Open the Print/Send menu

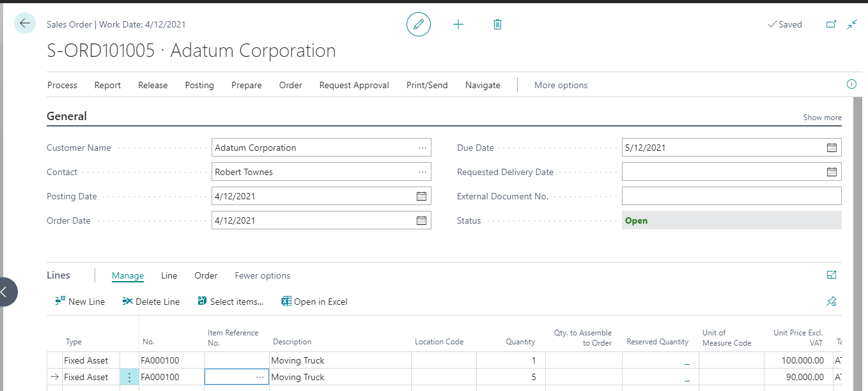click(x=427, y=85)
